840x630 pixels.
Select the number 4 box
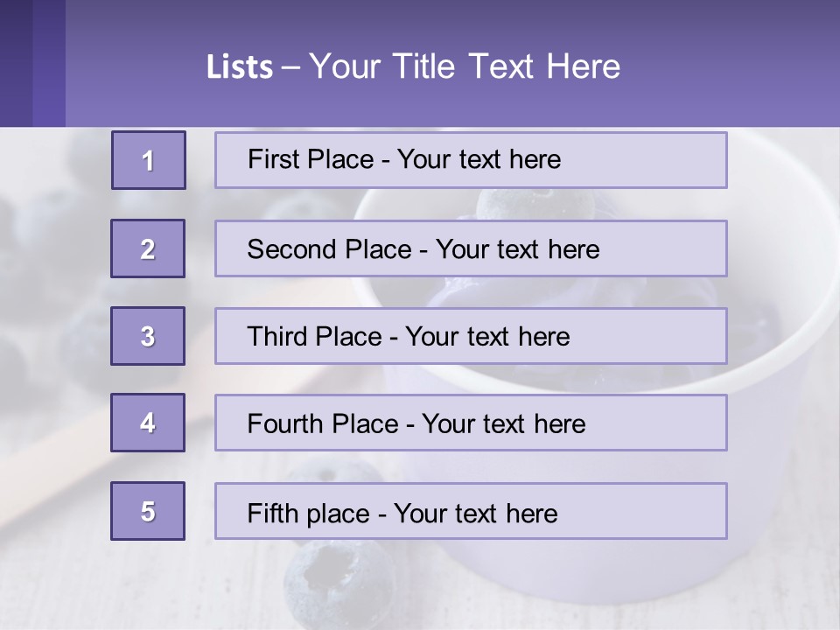pos(148,423)
